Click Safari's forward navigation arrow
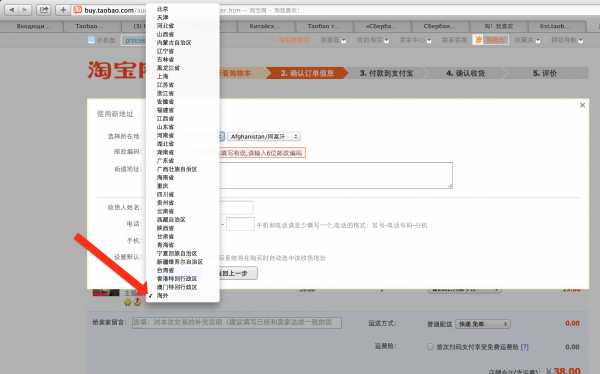600x374 pixels. 25,10
